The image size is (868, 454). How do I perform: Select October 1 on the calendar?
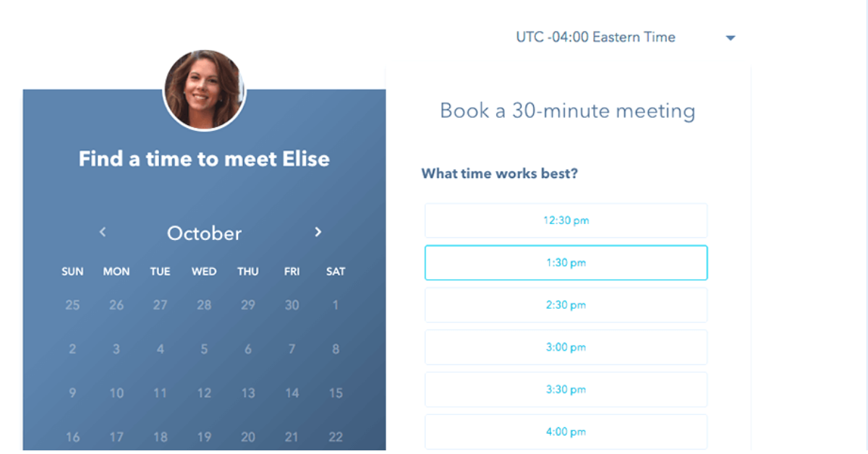click(x=336, y=305)
